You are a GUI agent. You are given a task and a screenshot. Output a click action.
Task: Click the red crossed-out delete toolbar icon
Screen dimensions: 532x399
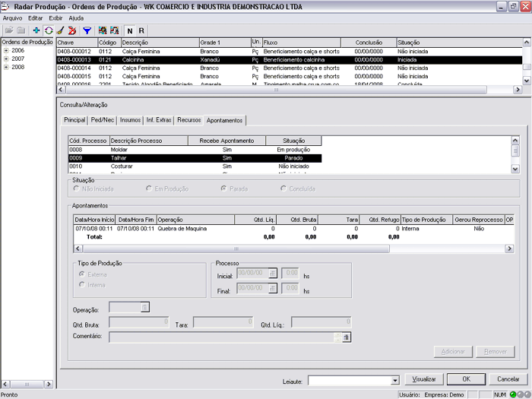(72, 30)
